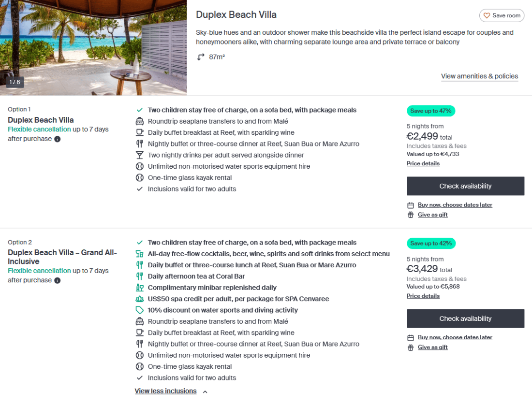532x405 pixels.
Task: Click info icon beside Option 1 cancellation
Action: click(x=58, y=139)
